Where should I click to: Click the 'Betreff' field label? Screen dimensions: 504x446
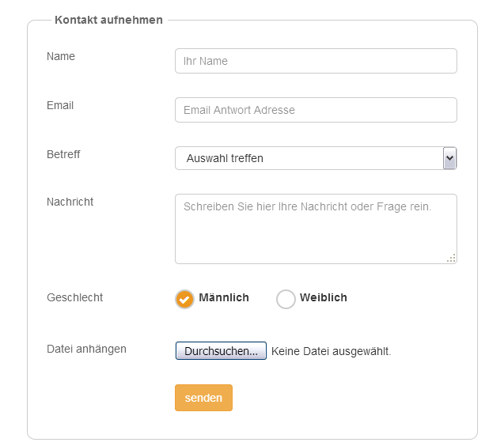click(63, 154)
